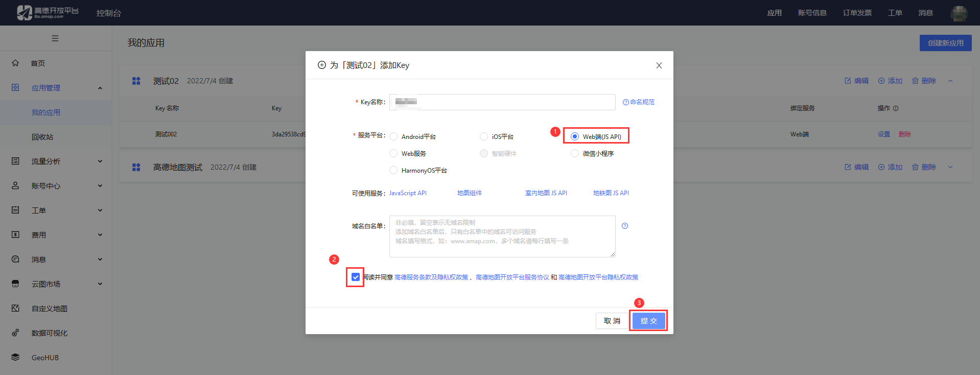The width and height of the screenshot is (980, 375).
Task: Open 订单发票 in the top navigation
Action: click(x=857, y=13)
